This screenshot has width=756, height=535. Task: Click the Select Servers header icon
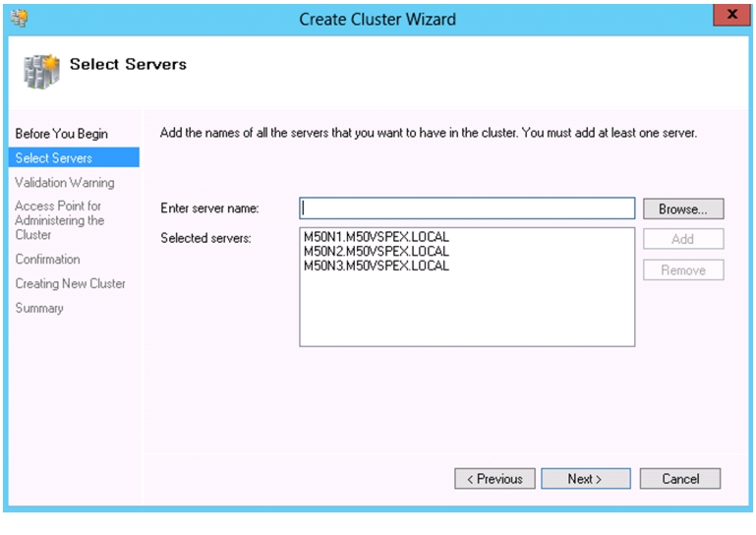[41, 72]
